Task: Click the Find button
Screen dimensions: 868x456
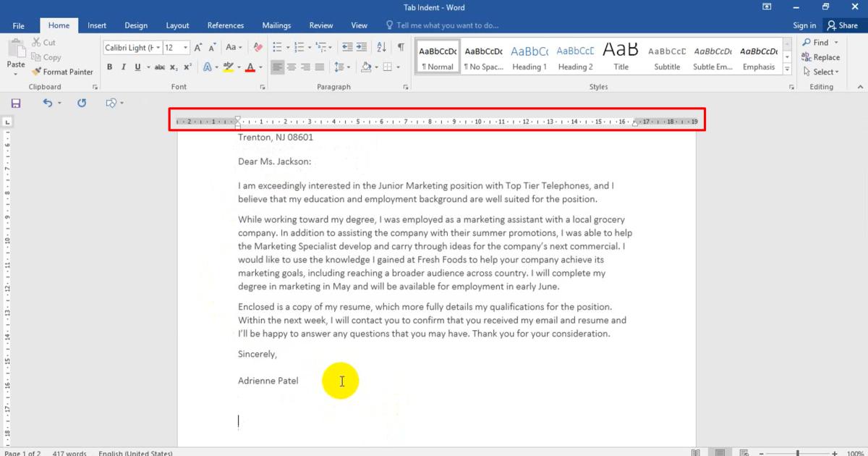Action: pos(816,43)
